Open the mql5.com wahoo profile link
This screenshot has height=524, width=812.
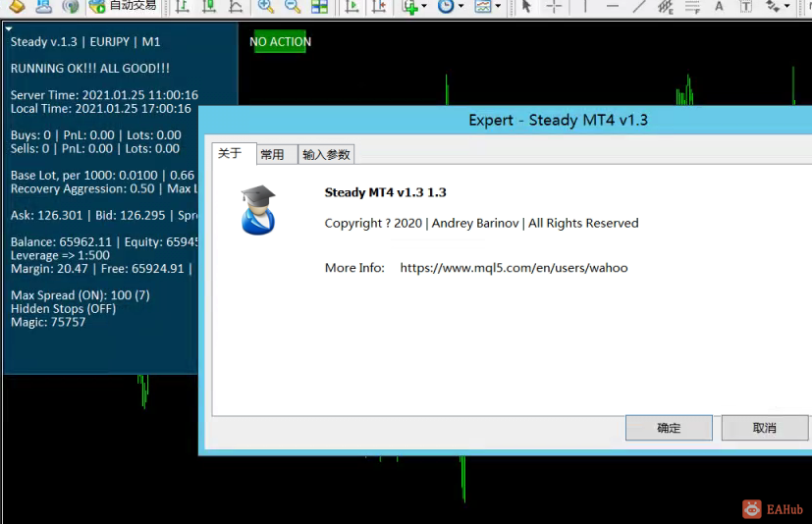(514, 268)
